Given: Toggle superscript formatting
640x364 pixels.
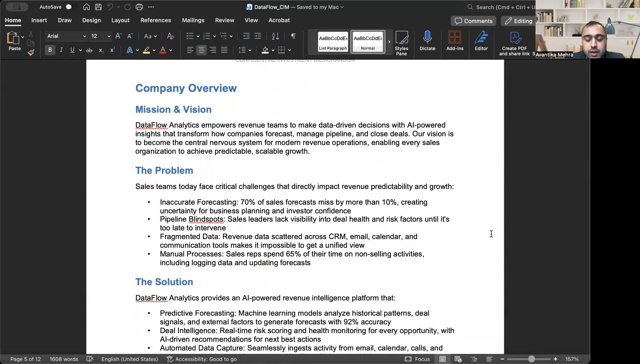Looking at the screenshot, I should coord(112,50).
